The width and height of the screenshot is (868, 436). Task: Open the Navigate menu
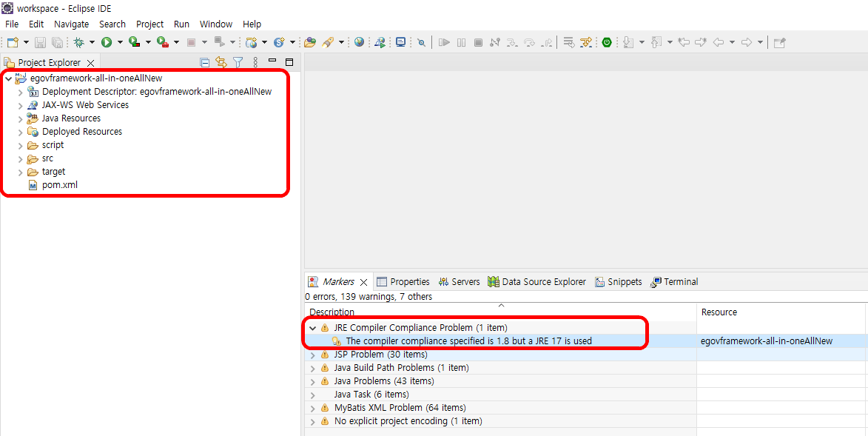pyautogui.click(x=72, y=24)
